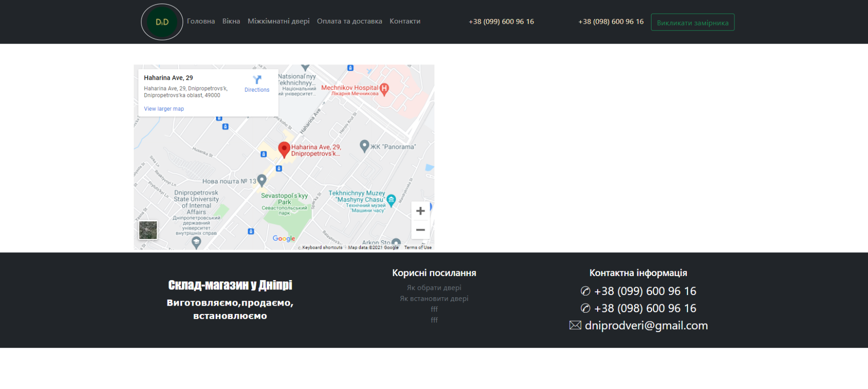Click the Склад-магазин у Дніпрі heading
Viewport: 868px width, 389px height.
coord(230,285)
